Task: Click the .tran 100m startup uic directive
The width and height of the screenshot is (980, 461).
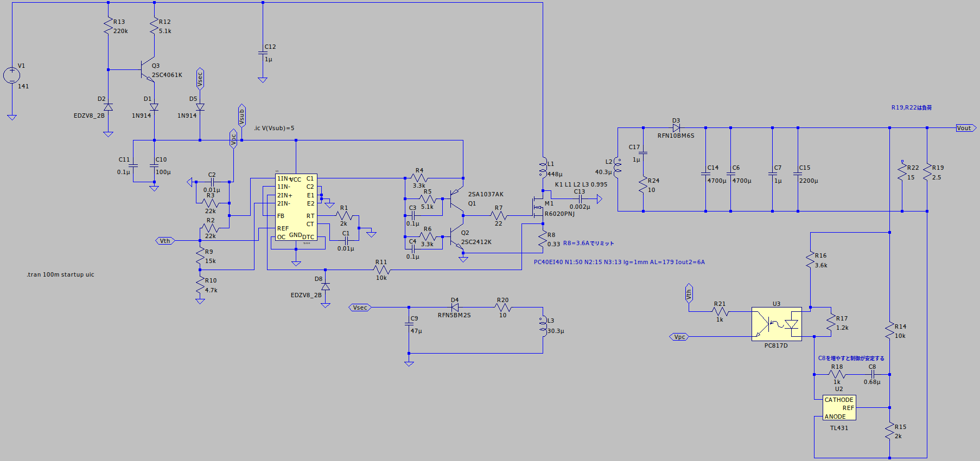Action: pos(60,274)
